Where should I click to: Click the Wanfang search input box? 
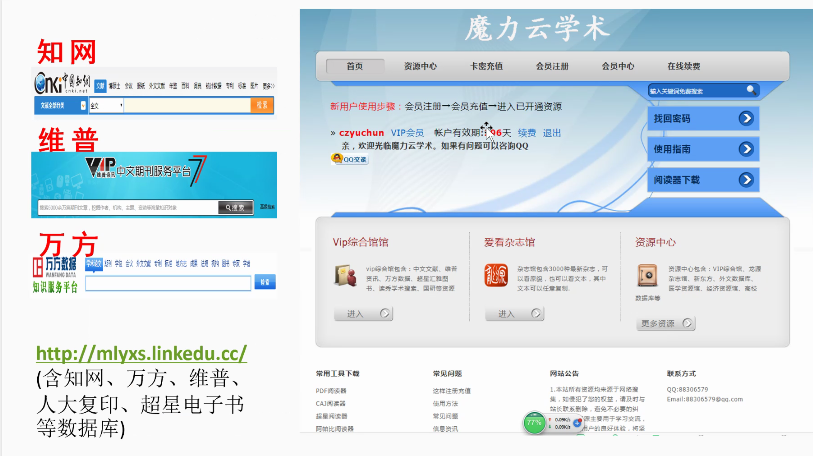pos(168,283)
